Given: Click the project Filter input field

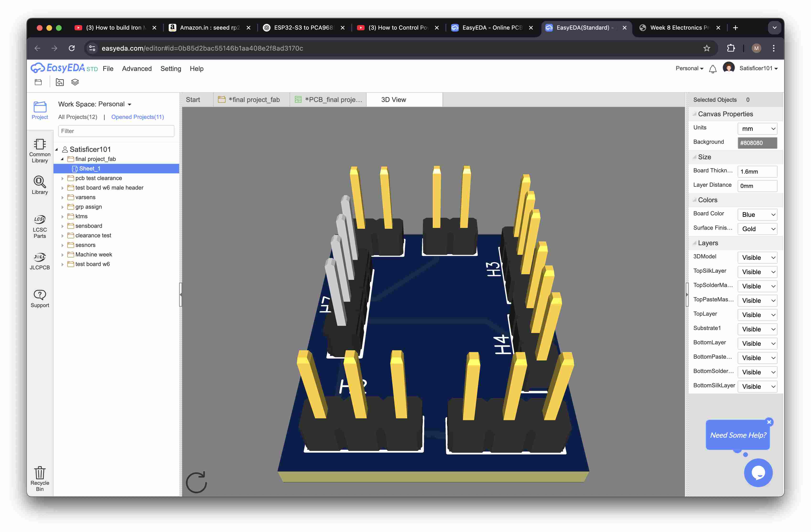Looking at the screenshot, I should tap(116, 131).
